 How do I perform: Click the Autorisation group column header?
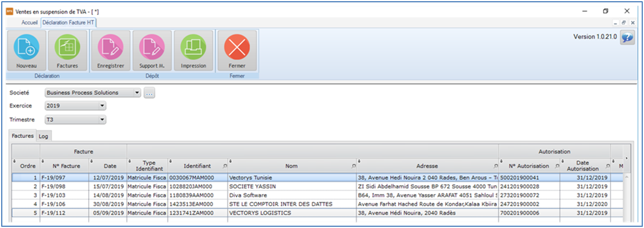click(x=554, y=151)
